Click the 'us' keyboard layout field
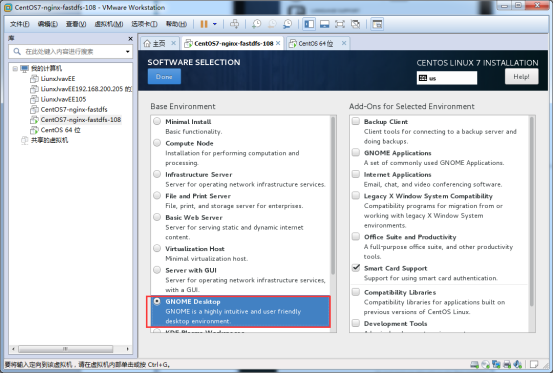Viewport: 553px width, 373px height. click(447, 78)
